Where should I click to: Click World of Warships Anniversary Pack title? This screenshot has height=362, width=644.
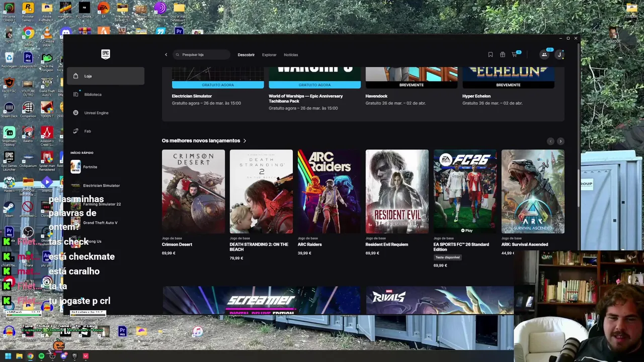tap(305, 99)
